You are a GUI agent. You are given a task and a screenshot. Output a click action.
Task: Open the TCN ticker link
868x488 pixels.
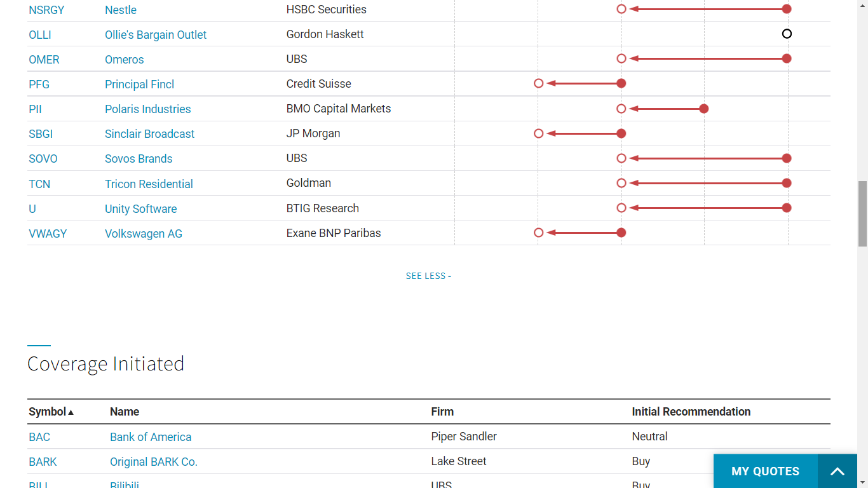click(39, 184)
